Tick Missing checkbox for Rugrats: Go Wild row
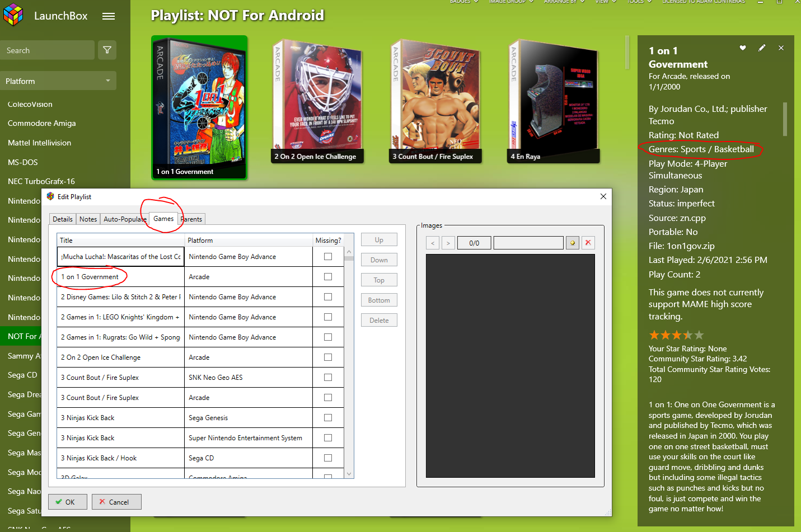Screen dimensions: 801x532 point(328,337)
